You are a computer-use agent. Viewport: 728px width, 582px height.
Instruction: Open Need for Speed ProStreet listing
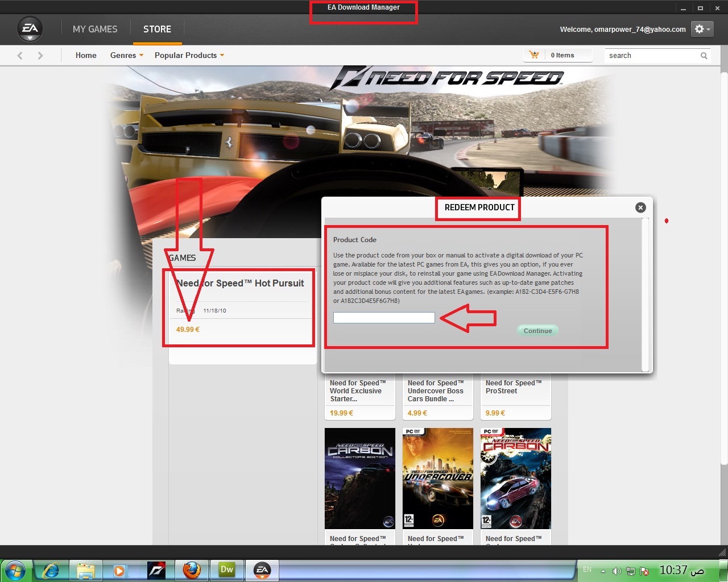(514, 387)
